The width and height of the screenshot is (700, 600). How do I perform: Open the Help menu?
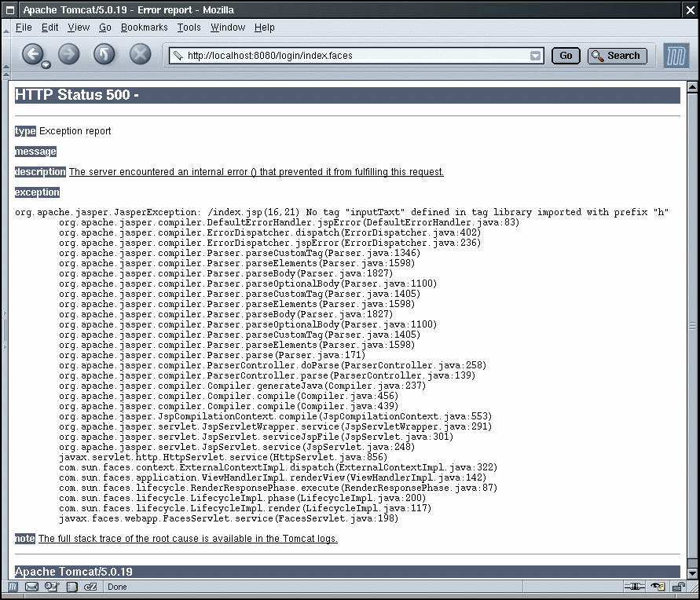point(264,27)
